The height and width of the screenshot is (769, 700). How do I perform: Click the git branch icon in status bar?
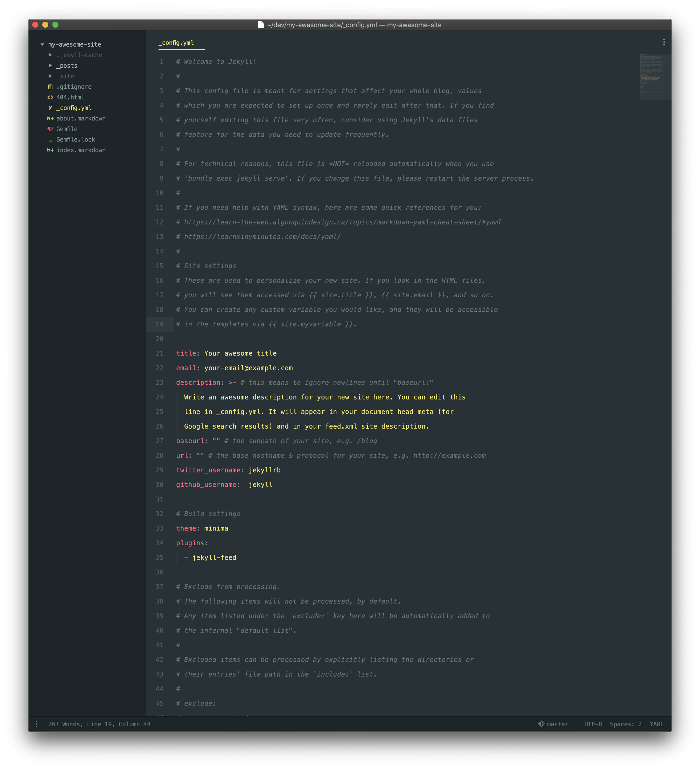click(x=541, y=723)
